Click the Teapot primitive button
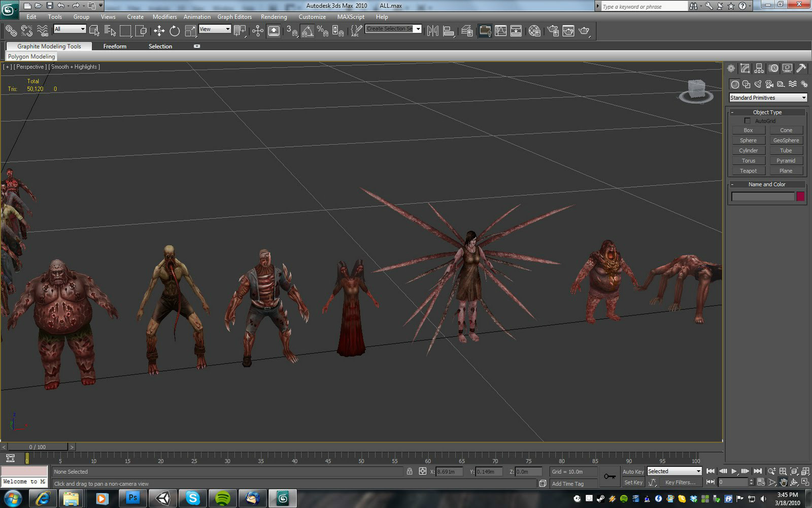The height and width of the screenshot is (508, 812). (x=748, y=171)
